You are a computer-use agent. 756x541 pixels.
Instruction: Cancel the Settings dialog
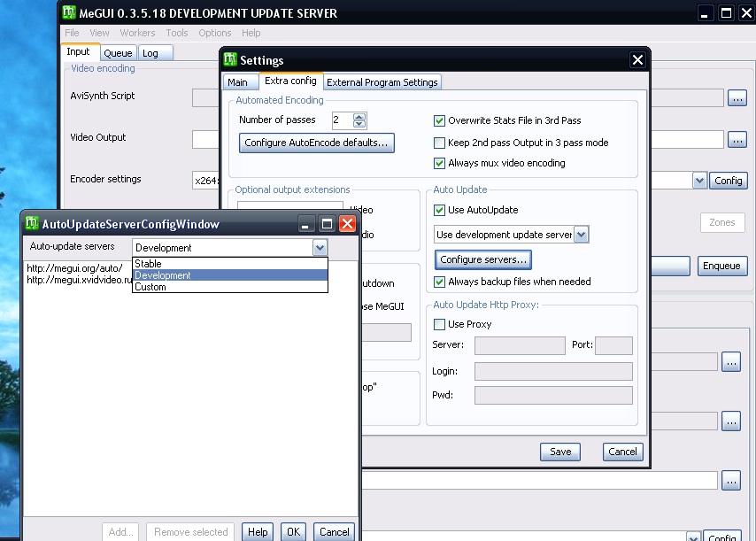point(622,452)
